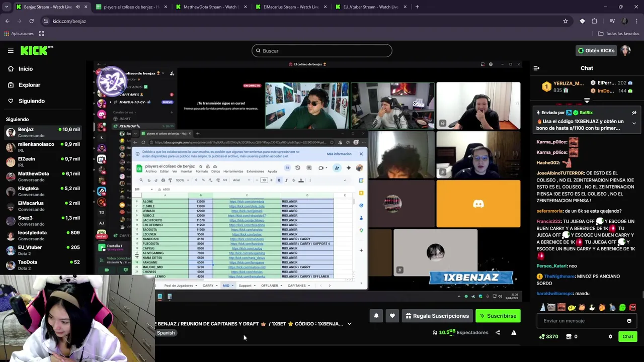Open MatthewDota channel in following list
The height and width of the screenshot is (362, 644).
point(43,176)
